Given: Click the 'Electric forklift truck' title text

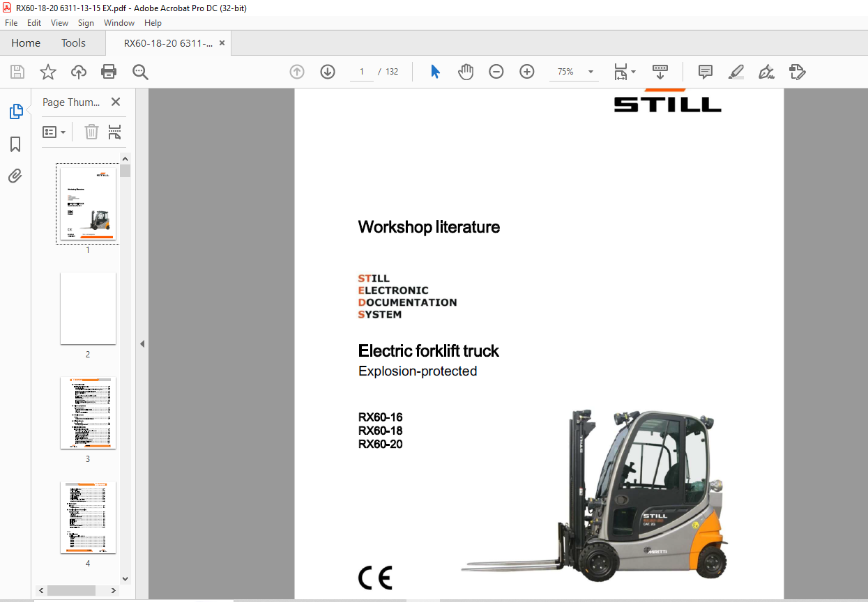Looking at the screenshot, I should point(429,351).
